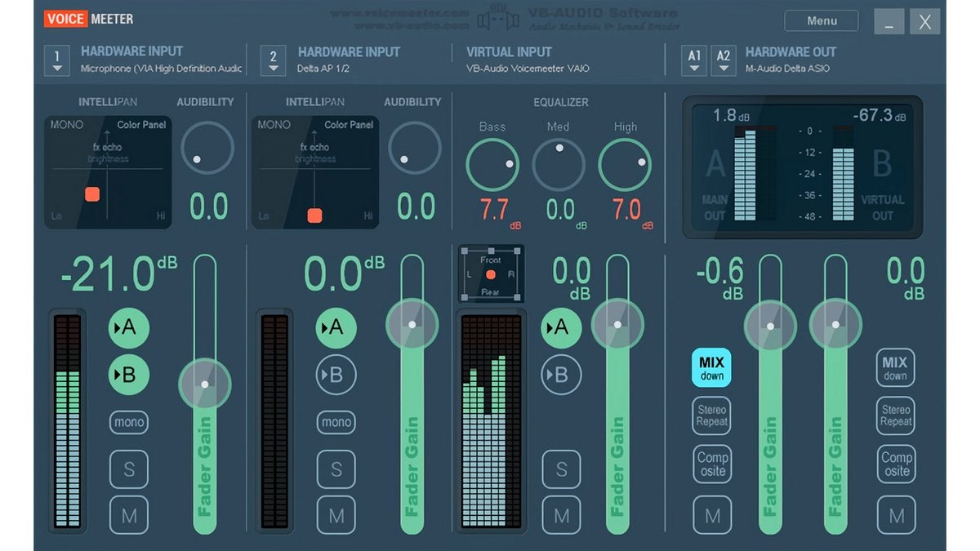The image size is (980, 551).
Task: Close the Voicemeeter window
Action: coord(925,22)
